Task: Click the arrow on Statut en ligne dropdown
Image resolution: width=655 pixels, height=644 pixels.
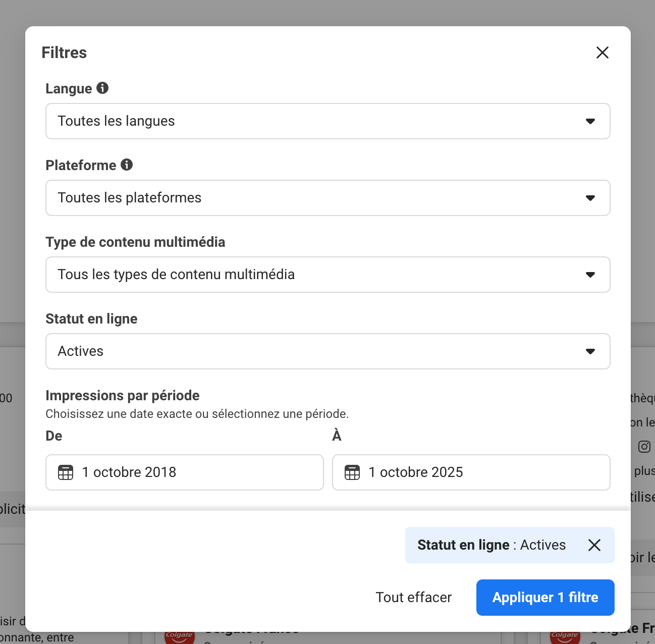Action: 590,351
